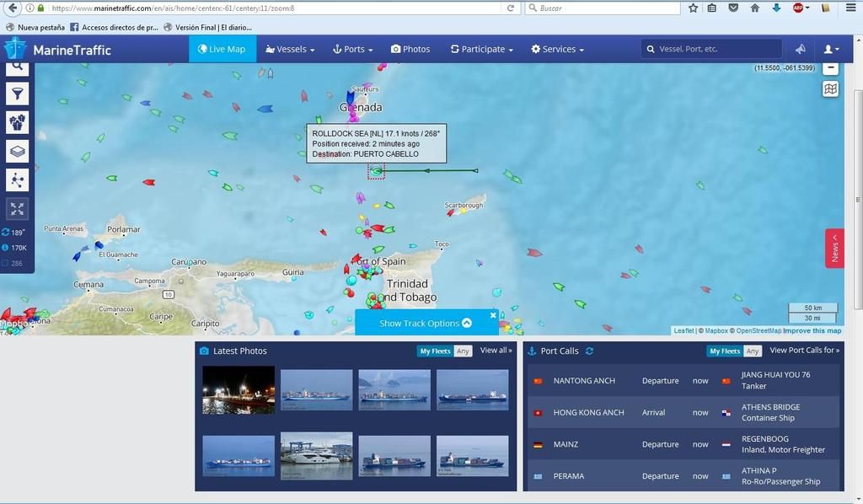Toggle the 286 checkbox in sidebar
863x504 pixels.
[5, 263]
